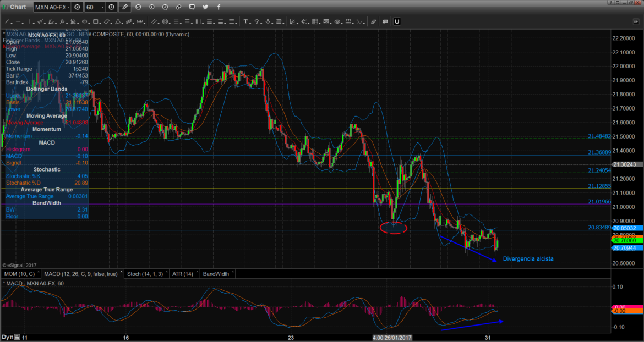Click the 21.01966 level label
The image size is (644, 342).
point(599,201)
